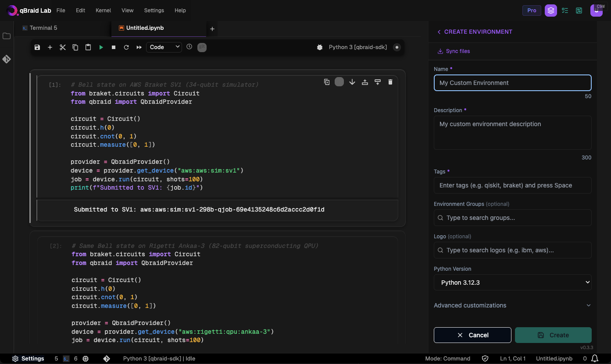Image resolution: width=611 pixels, height=364 pixels.
Task: Open the Edit menu
Action: pos(80,10)
